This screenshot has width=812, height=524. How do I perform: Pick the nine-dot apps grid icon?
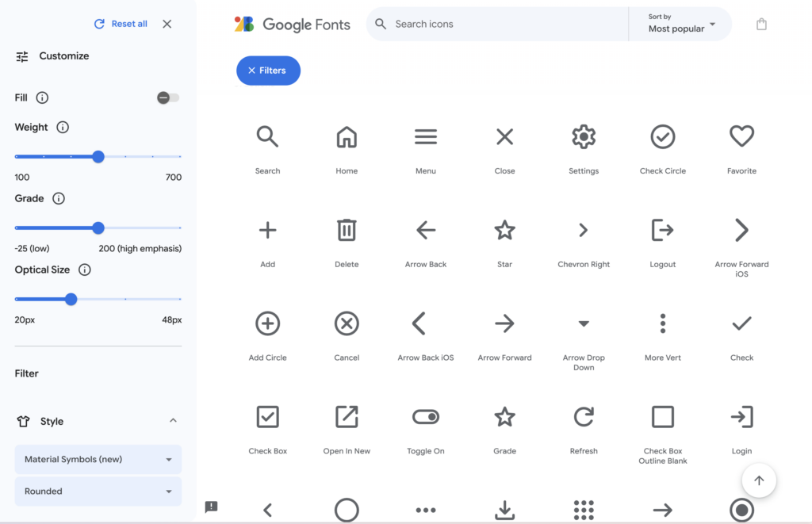pyautogui.click(x=584, y=510)
